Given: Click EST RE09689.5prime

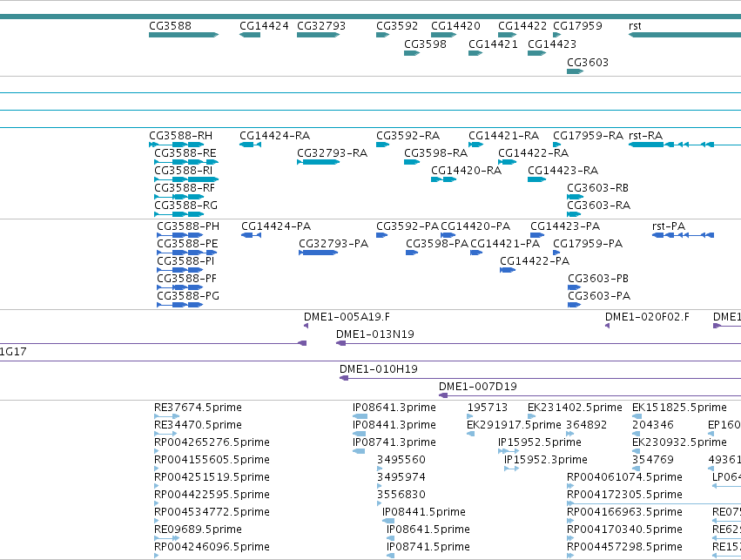Looking at the screenshot, I should [x=198, y=530].
